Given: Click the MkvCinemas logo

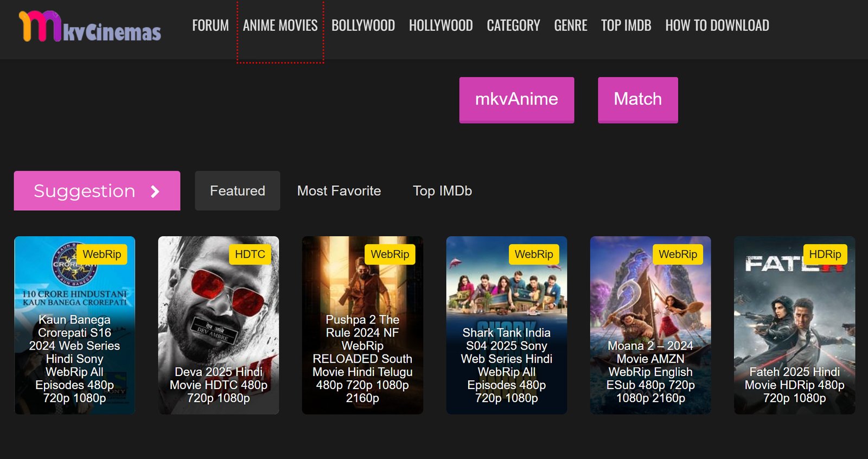Looking at the screenshot, I should pos(90,26).
